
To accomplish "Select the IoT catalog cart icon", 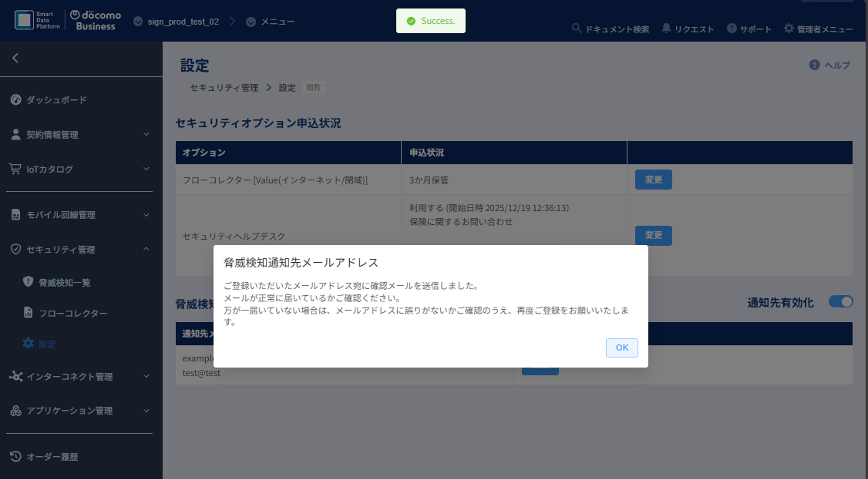I will pyautogui.click(x=16, y=169).
